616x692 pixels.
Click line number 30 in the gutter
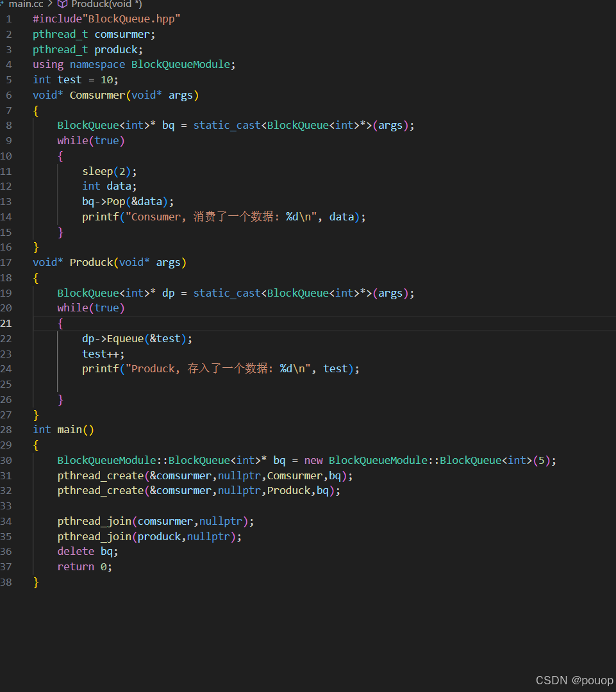[x=6, y=460]
